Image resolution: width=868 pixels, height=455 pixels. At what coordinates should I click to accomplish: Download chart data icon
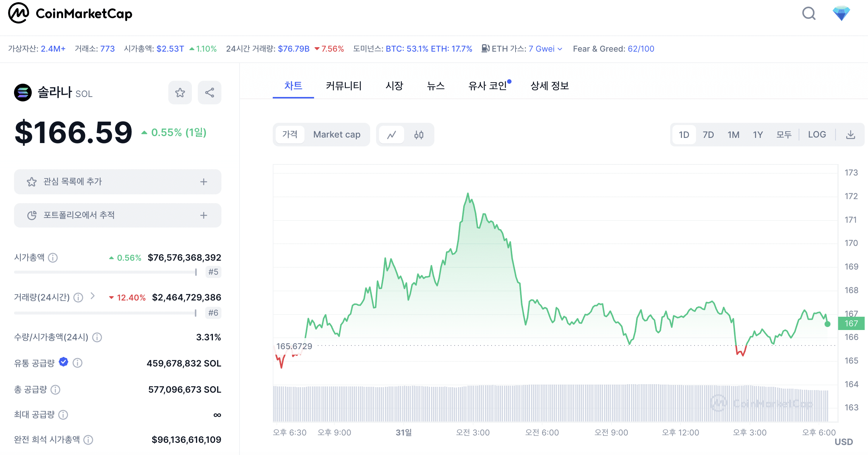[x=850, y=135]
